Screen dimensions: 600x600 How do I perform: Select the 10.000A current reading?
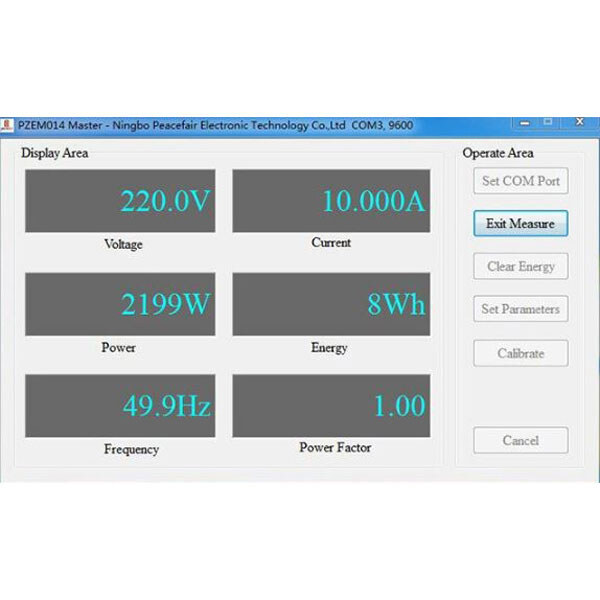(331, 201)
